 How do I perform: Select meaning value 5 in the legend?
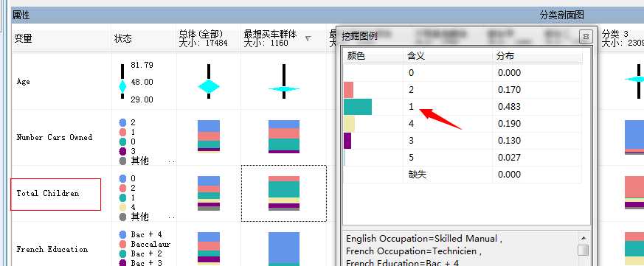click(x=411, y=158)
